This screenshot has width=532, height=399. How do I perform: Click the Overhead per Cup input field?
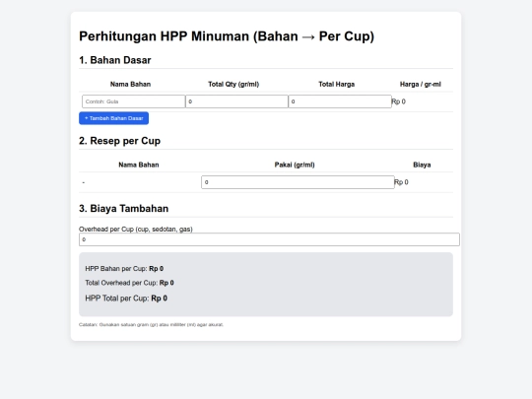269,239
